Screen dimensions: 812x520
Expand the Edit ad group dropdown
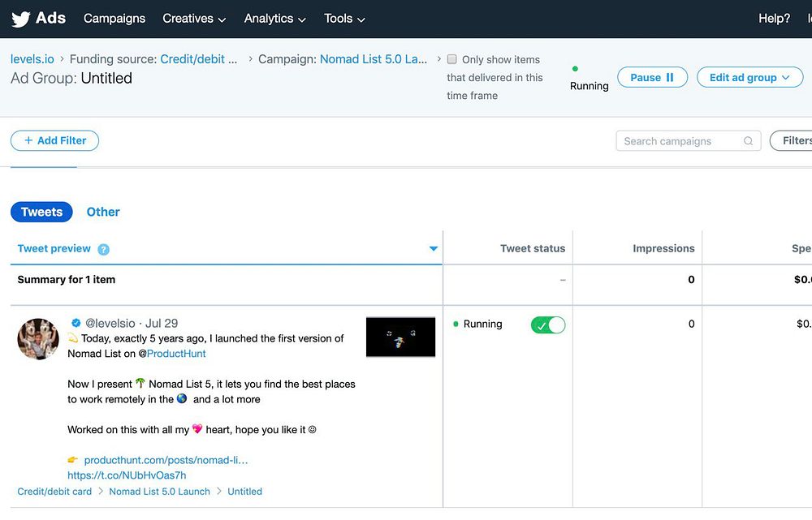(749, 77)
